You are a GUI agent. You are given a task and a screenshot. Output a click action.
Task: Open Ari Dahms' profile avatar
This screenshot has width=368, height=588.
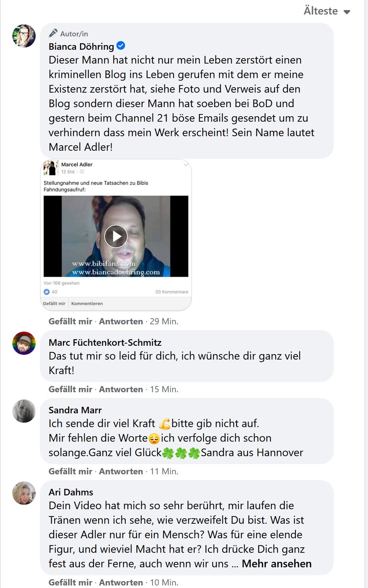pyautogui.click(x=24, y=493)
